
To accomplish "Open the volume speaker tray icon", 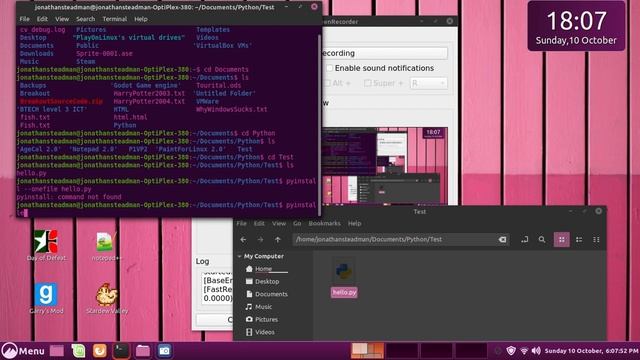I will pyautogui.click(x=536, y=351).
